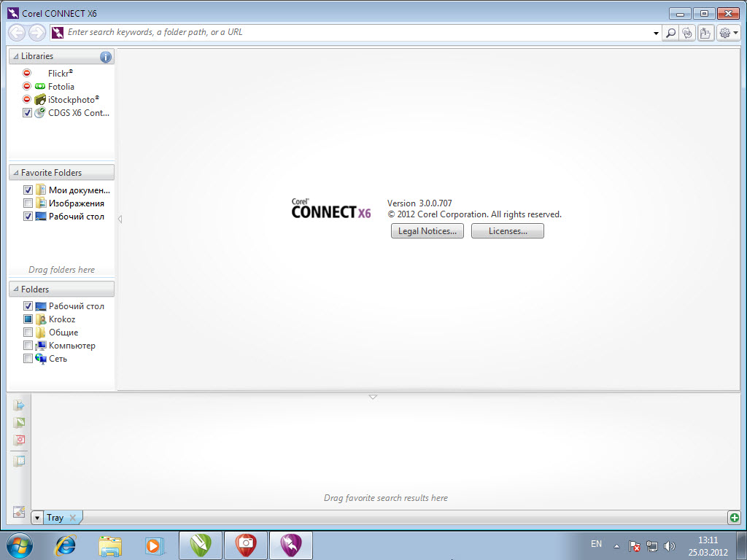Click the Licenses button

[x=507, y=231]
